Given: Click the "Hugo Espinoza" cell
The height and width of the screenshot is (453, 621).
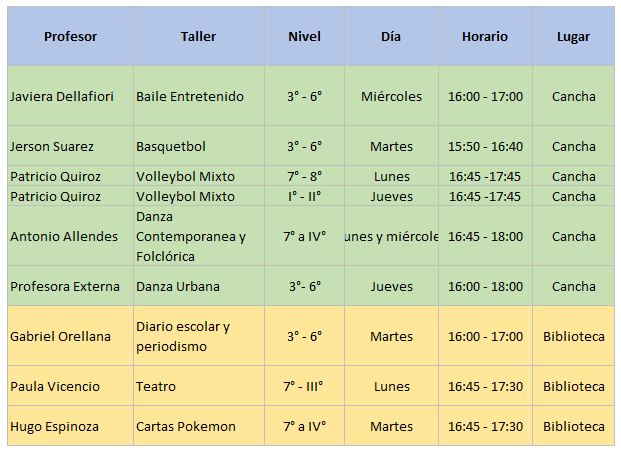Looking at the screenshot, I should 54,427.
